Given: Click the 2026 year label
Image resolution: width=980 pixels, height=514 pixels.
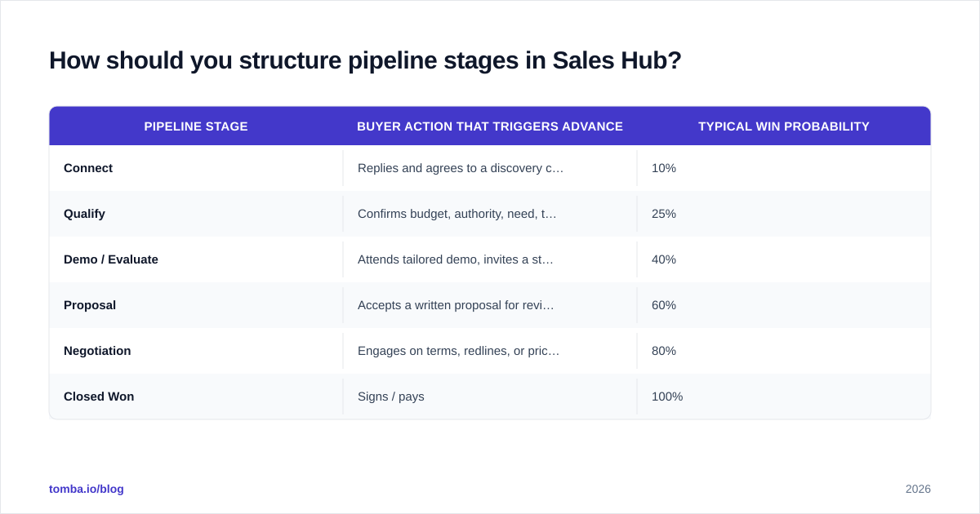Looking at the screenshot, I should point(918,489).
